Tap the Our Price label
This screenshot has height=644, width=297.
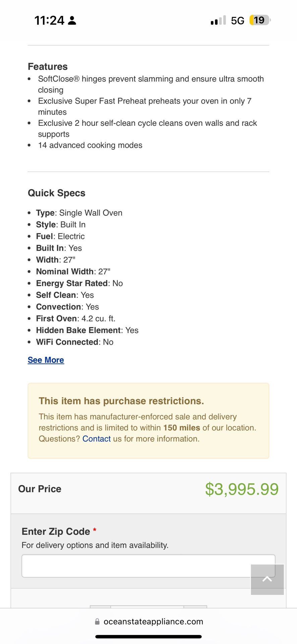coord(40,489)
